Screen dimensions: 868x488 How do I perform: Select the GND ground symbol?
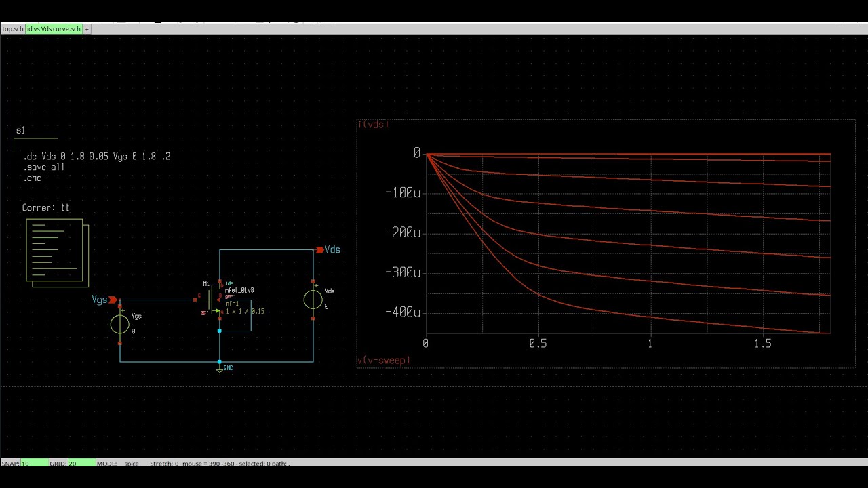tap(220, 369)
